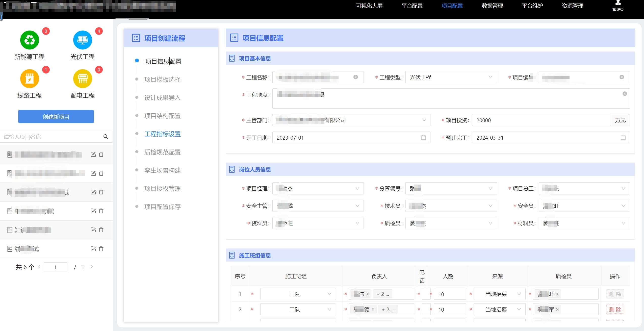The image size is (644, 331).
Task: Click the 创建新项目 button
Action: click(x=56, y=117)
